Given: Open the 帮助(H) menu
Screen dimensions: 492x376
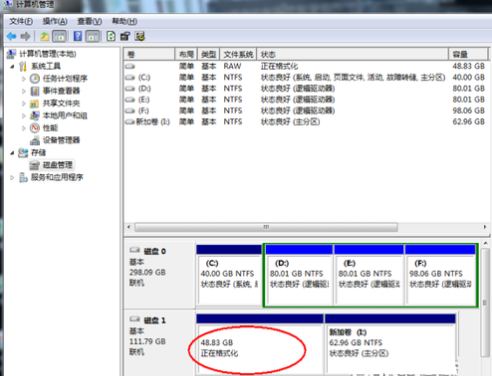Looking at the screenshot, I should tap(124, 21).
